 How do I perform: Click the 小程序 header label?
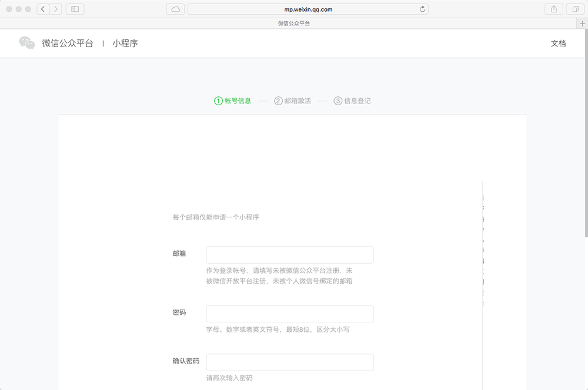pyautogui.click(x=125, y=43)
